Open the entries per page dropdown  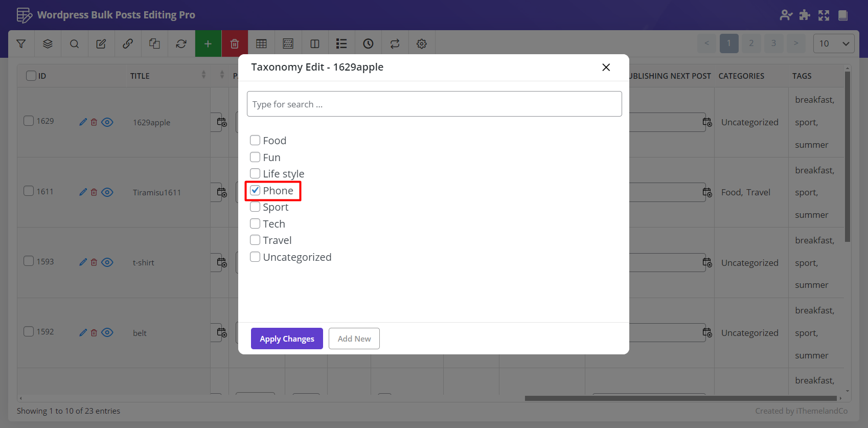click(x=833, y=43)
